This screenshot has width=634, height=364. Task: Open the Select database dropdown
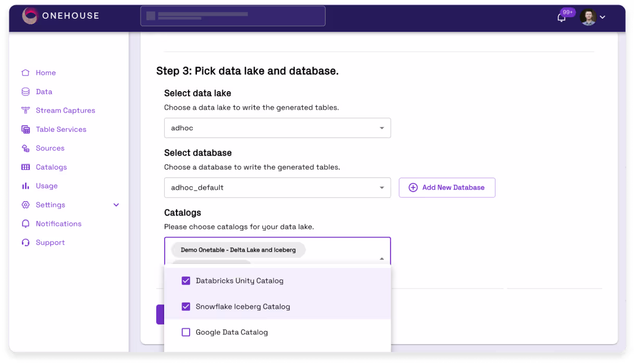(x=277, y=187)
